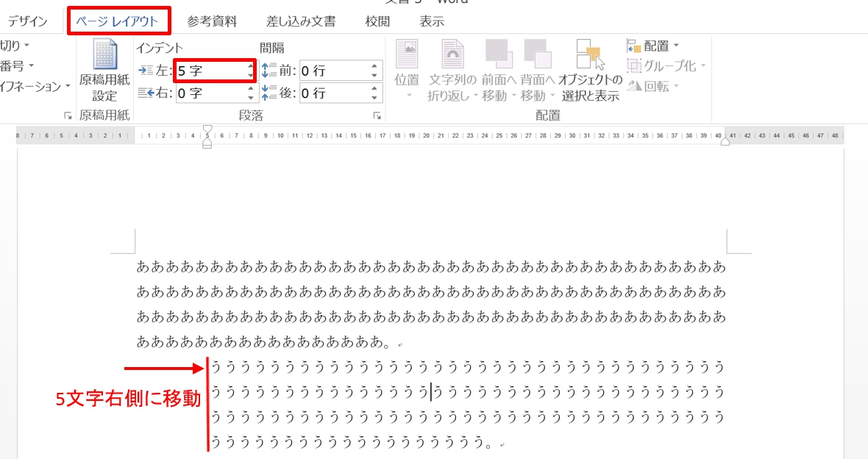
Task: Open the 文字列の折り返し dropdown
Action: click(x=452, y=71)
